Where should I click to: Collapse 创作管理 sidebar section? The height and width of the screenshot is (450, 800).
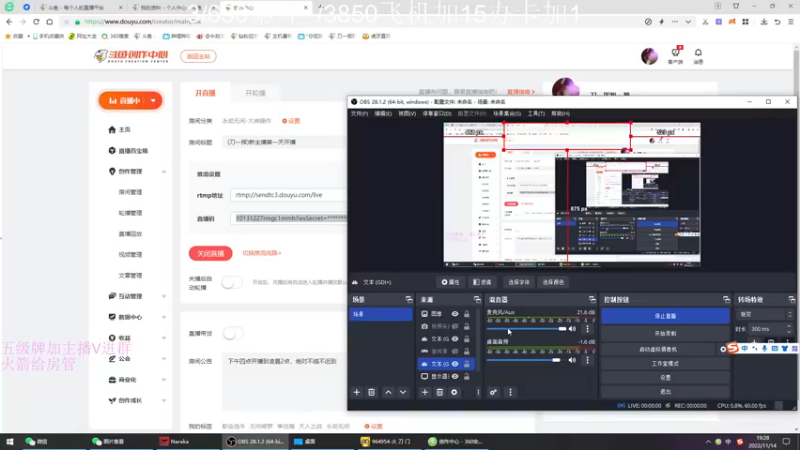click(x=164, y=172)
